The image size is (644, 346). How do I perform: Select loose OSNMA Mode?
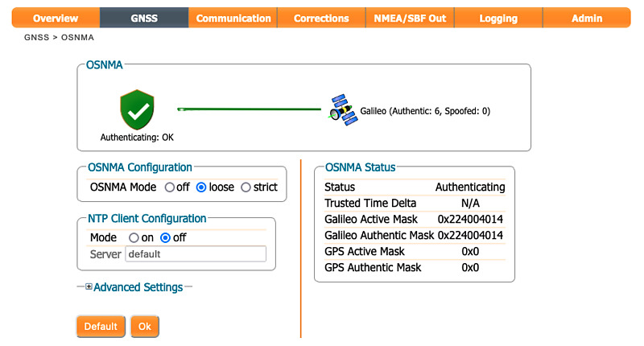201,187
